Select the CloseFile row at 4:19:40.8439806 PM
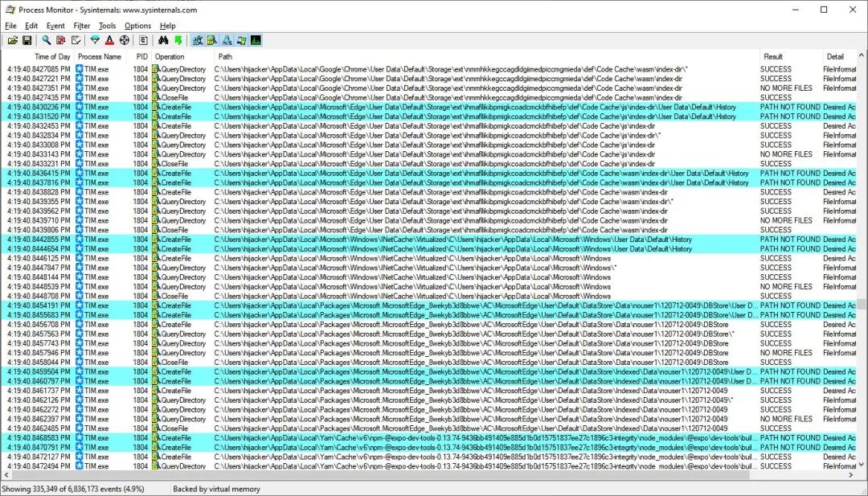868x496 pixels. (x=429, y=230)
